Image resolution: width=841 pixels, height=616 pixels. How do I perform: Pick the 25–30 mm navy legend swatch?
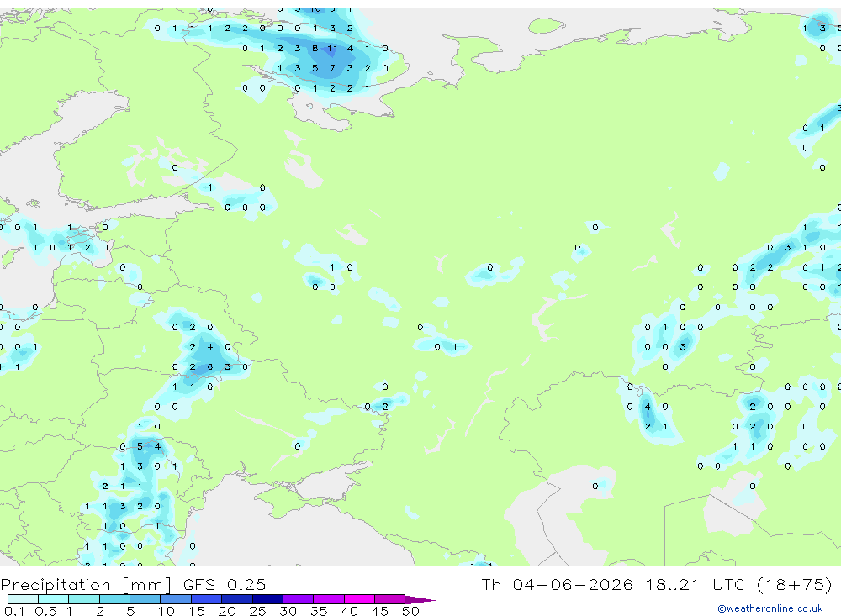[267, 599]
